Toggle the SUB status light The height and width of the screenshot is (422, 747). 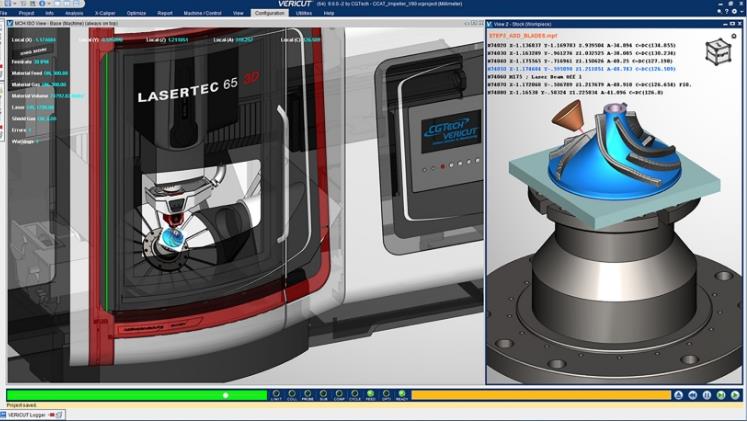tap(323, 395)
